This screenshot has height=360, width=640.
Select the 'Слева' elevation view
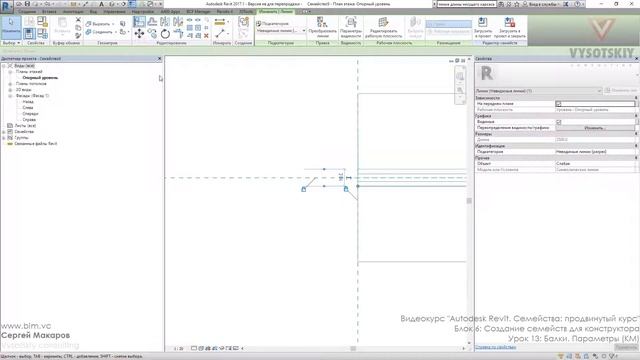coord(28,108)
